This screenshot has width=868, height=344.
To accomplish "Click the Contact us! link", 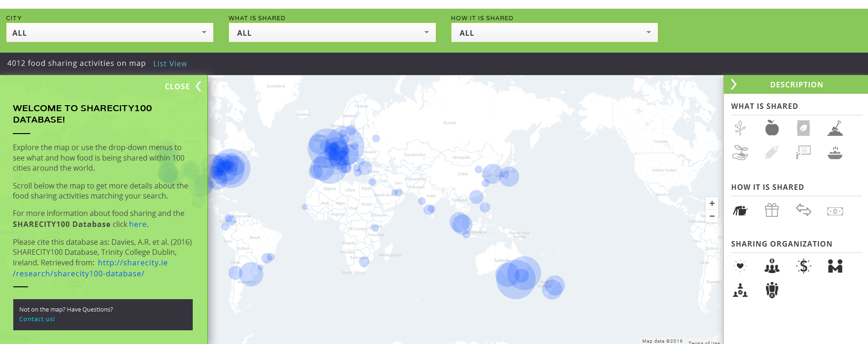I will click(37, 319).
